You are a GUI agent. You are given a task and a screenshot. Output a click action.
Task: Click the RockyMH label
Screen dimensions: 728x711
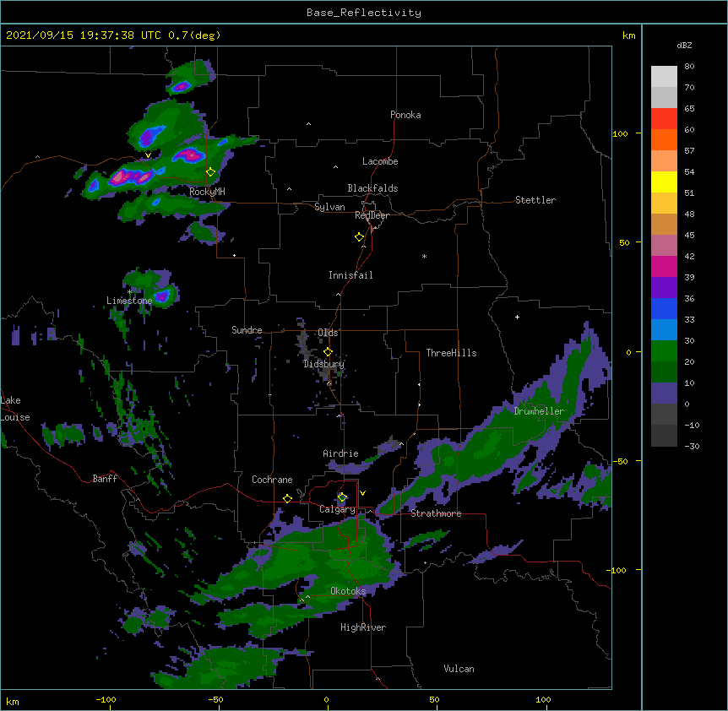coord(207,191)
